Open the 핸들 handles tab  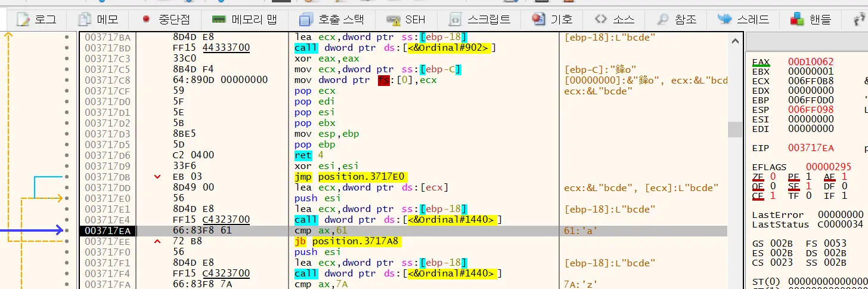[810, 19]
